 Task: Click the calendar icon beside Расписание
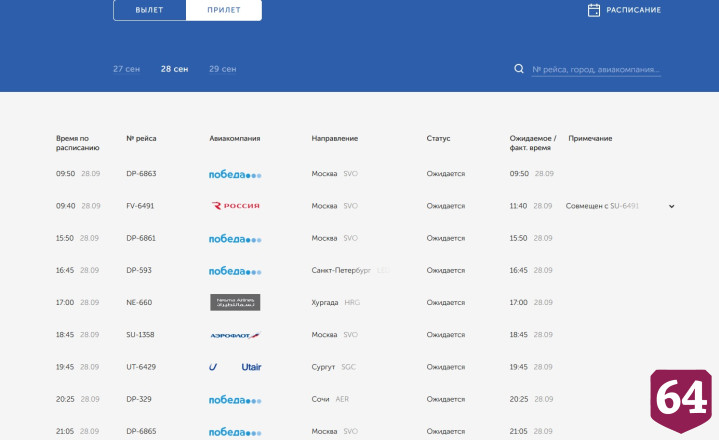594,10
